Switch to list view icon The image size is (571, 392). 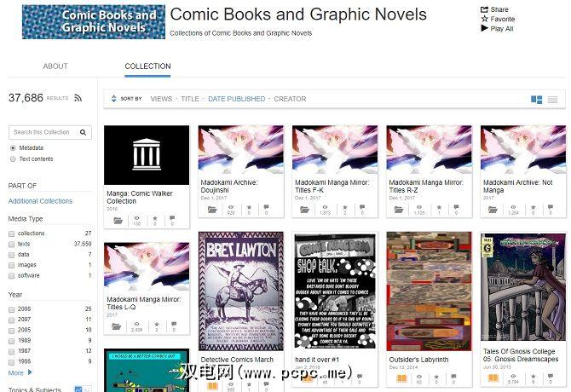coord(552,100)
